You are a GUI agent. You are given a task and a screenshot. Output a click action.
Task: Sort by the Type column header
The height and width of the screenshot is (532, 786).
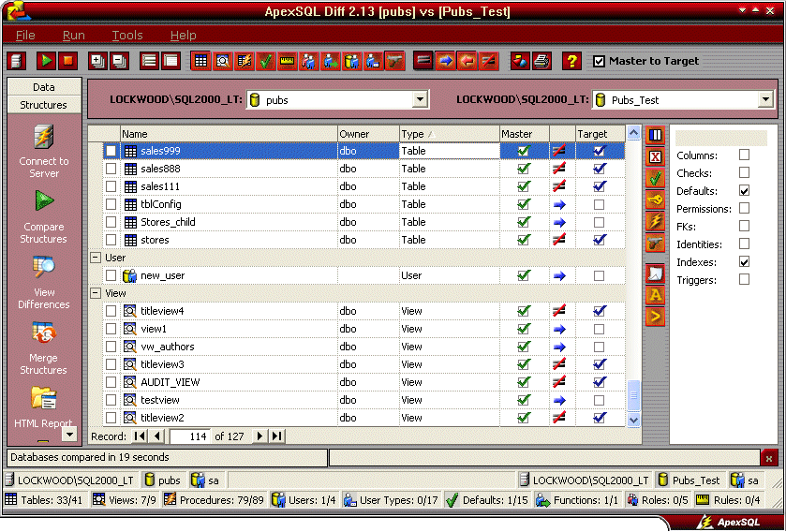coord(449,134)
